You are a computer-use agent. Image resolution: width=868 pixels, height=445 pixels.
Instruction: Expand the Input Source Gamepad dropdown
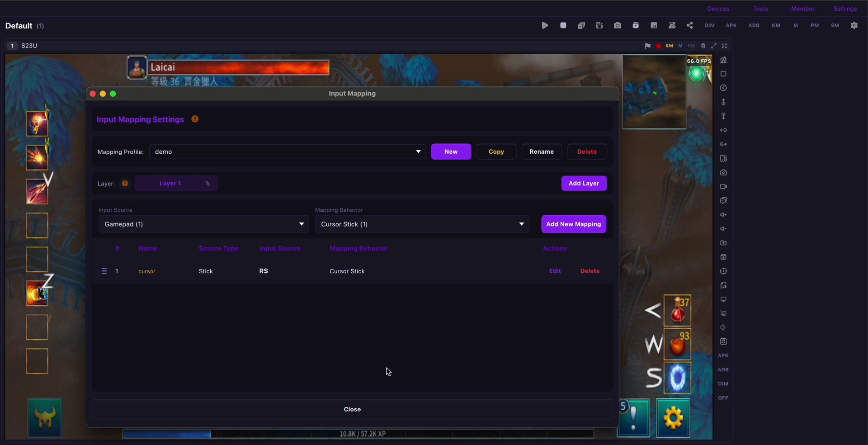[x=204, y=224]
